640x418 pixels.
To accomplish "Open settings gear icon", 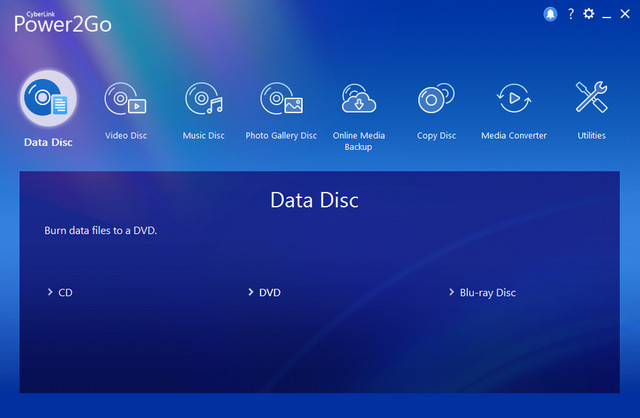I will coord(589,14).
